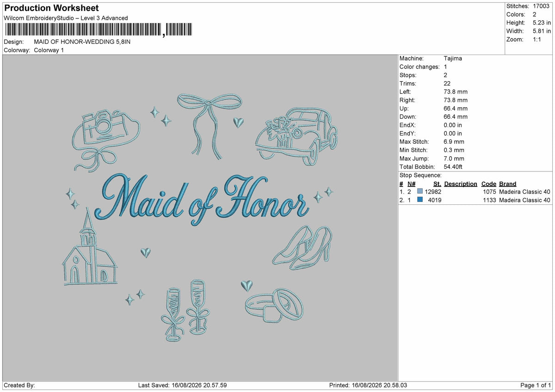Click the Max Jump value 7.0 mm
The width and height of the screenshot is (555, 392).
point(454,158)
